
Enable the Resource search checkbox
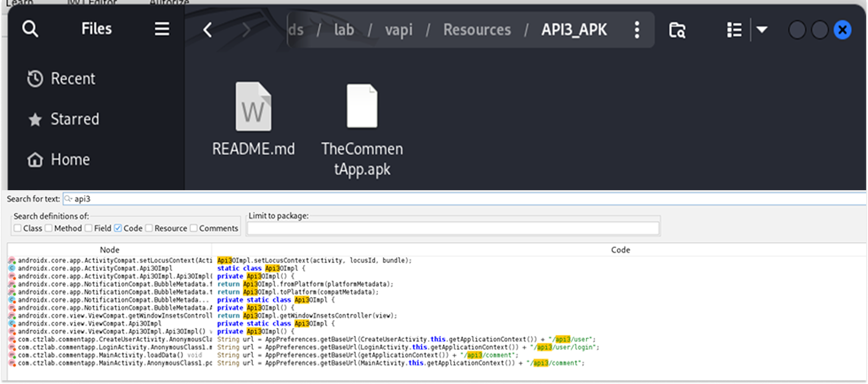click(149, 228)
